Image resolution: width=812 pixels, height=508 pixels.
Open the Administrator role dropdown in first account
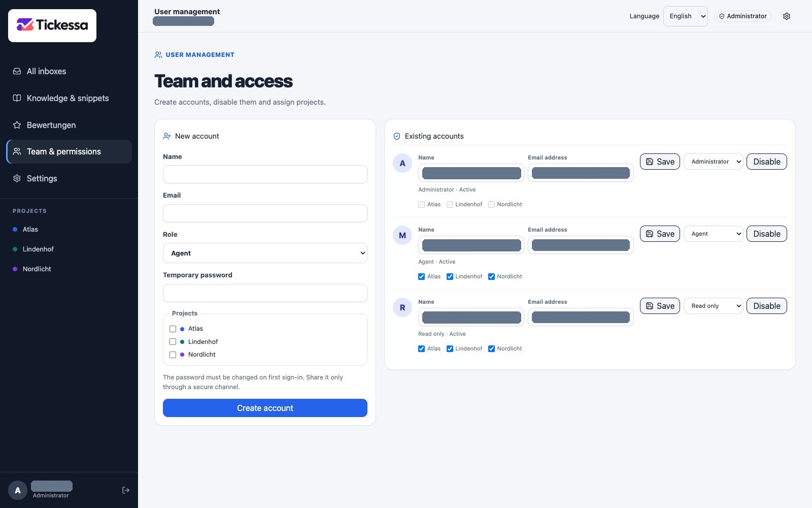click(x=714, y=162)
